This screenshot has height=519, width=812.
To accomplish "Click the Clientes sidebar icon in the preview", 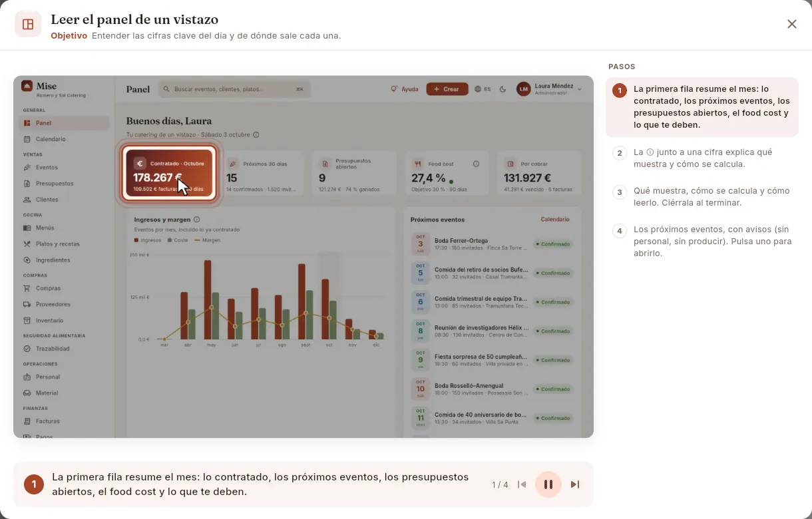I will 27,200.
